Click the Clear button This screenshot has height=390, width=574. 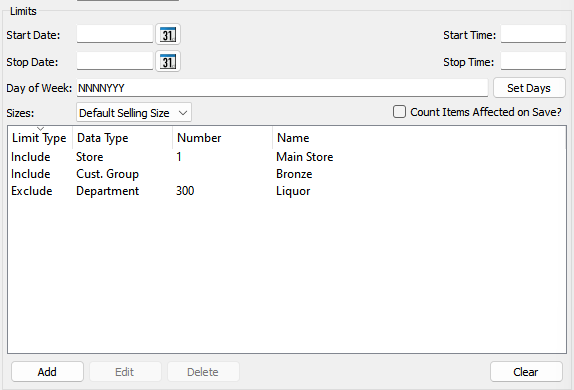(x=526, y=372)
